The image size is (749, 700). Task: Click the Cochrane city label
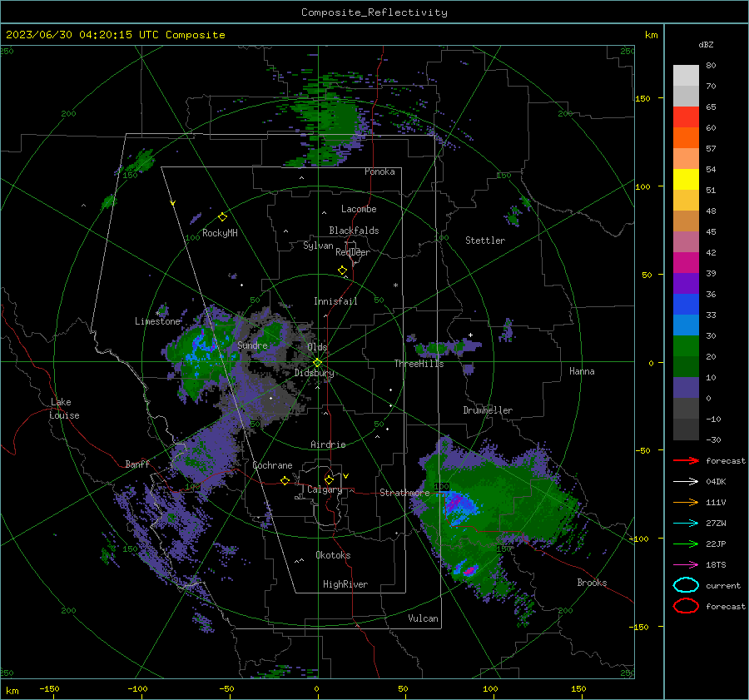point(272,465)
